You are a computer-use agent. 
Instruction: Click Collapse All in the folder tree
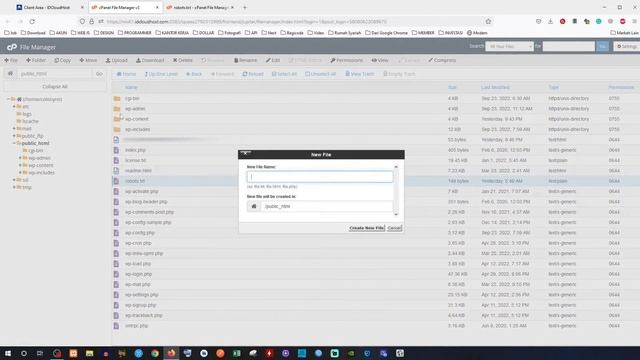coord(55,87)
